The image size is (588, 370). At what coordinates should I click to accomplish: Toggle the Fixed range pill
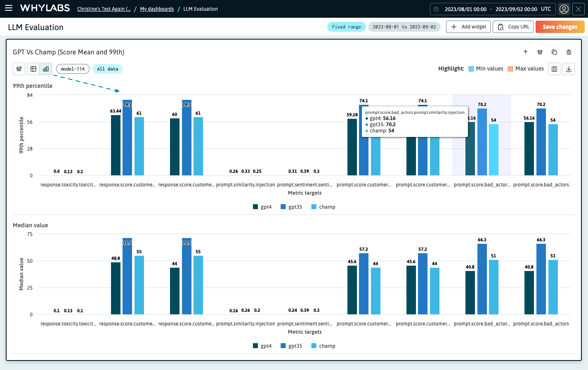[x=346, y=26]
